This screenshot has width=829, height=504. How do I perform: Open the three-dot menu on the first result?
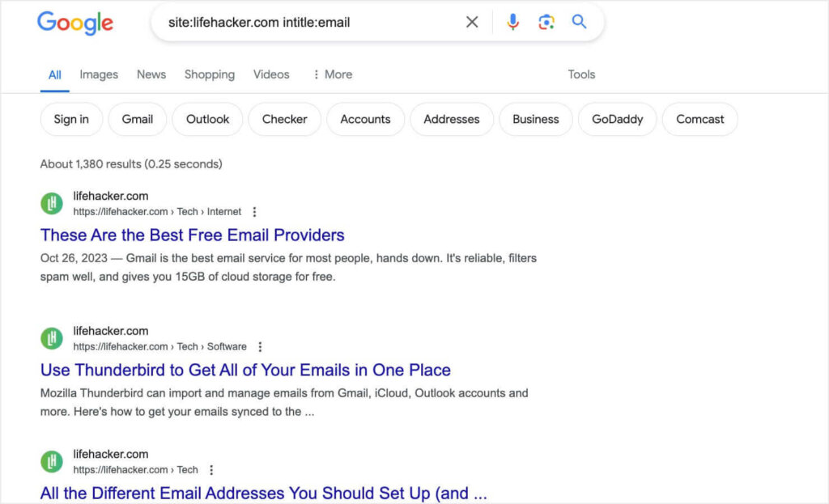(254, 211)
